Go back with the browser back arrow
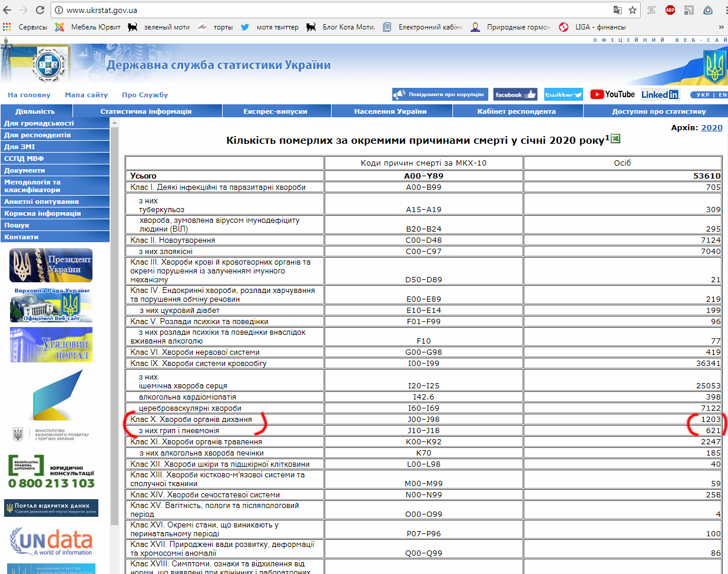728x574 pixels. (x=8, y=10)
